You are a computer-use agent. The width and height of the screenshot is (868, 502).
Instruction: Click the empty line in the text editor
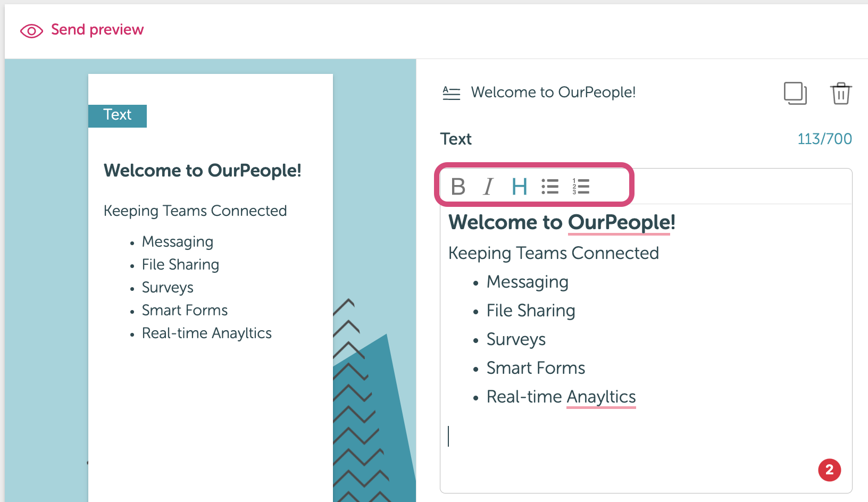click(646, 436)
